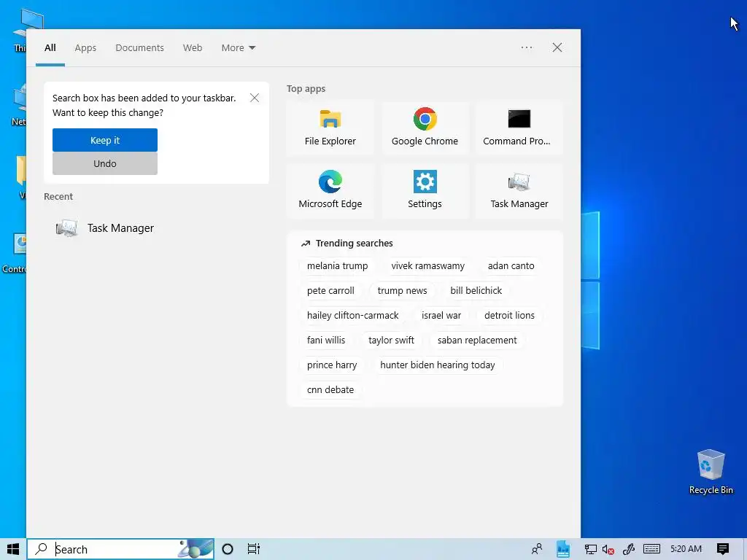The width and height of the screenshot is (747, 560).
Task: Search trending 'detroit lions'
Action: 509,315
